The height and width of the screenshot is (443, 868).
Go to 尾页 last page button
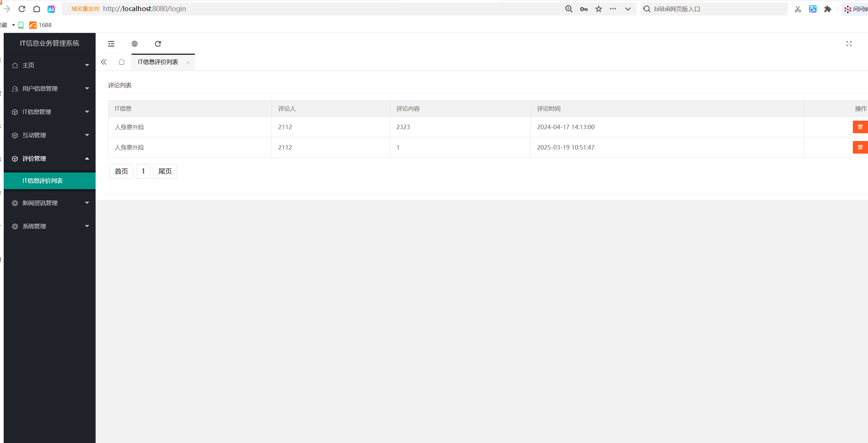165,171
